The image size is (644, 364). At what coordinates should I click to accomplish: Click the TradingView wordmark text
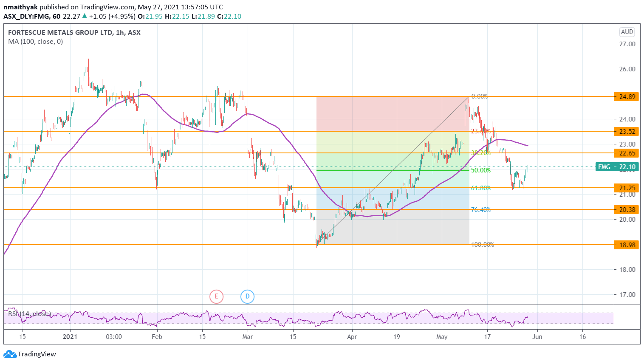pyautogui.click(x=37, y=354)
